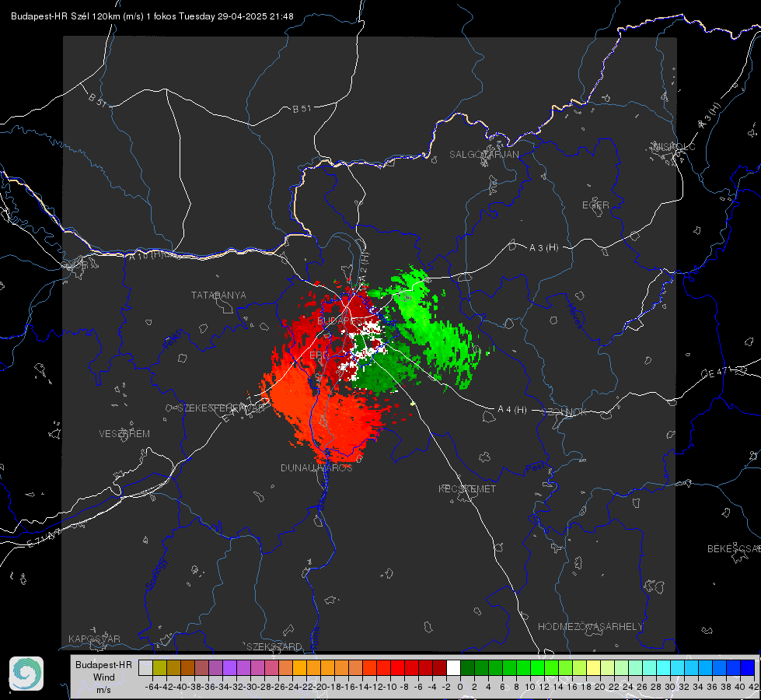Click the ÉRD label southwest of Budapest

(x=319, y=355)
